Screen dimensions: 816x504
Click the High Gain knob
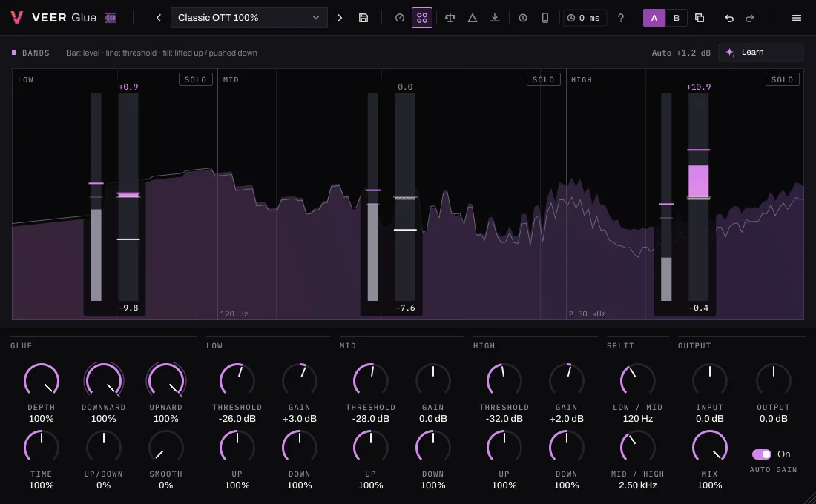coord(567,380)
